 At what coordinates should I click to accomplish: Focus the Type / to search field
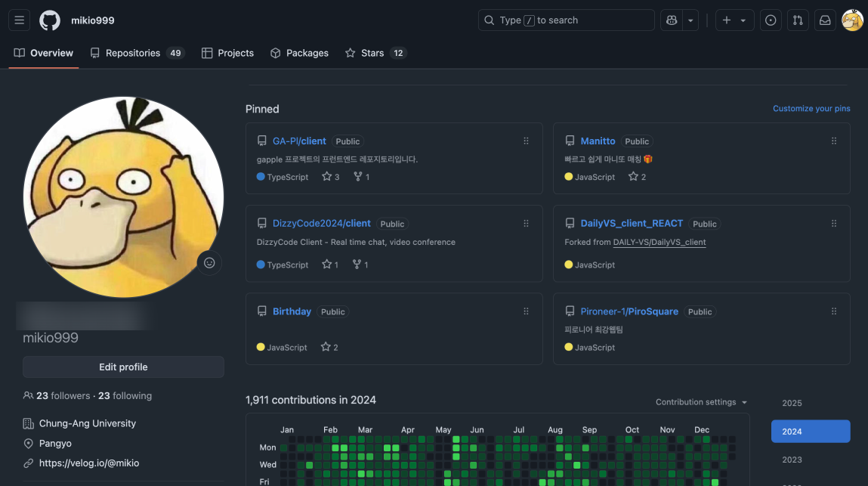click(x=567, y=20)
